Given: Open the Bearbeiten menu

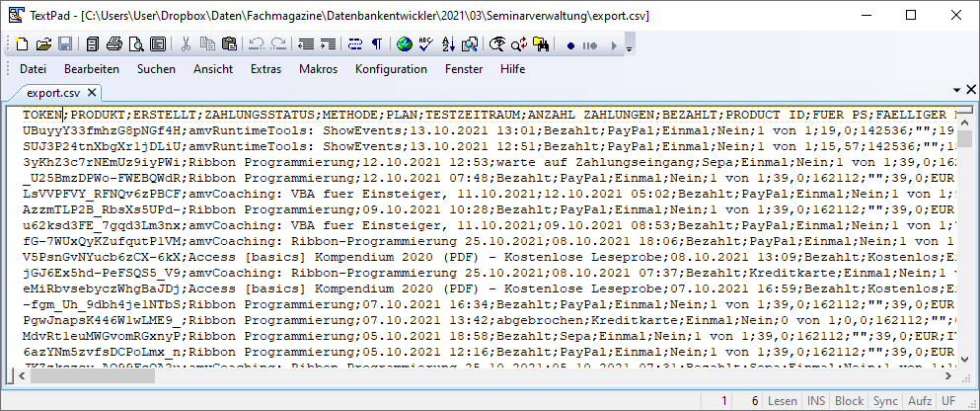Looking at the screenshot, I should coord(92,69).
